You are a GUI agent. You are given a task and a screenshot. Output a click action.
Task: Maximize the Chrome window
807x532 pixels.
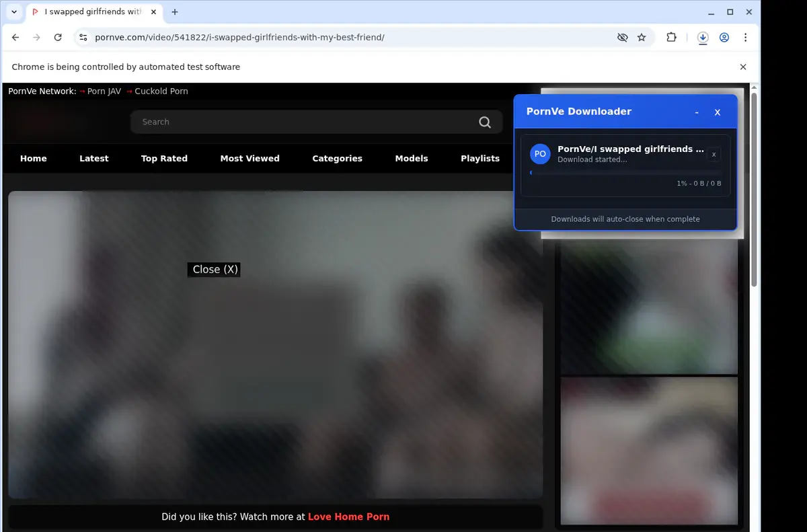point(730,12)
